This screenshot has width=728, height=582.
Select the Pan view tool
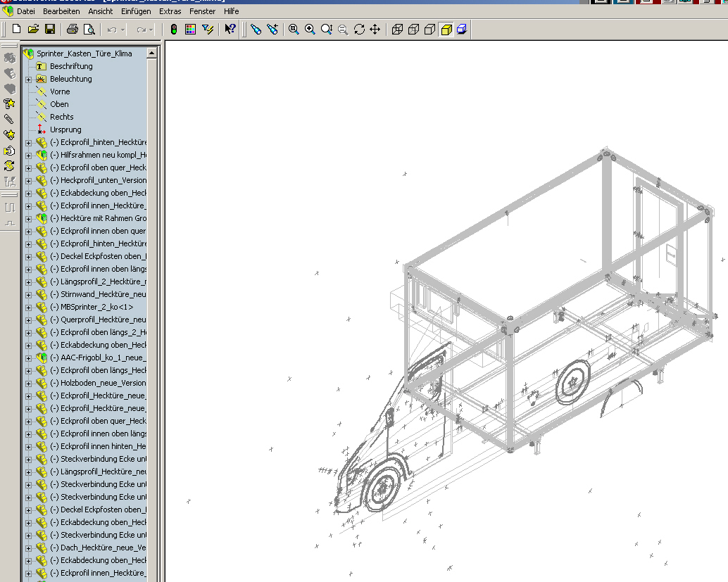[x=375, y=29]
